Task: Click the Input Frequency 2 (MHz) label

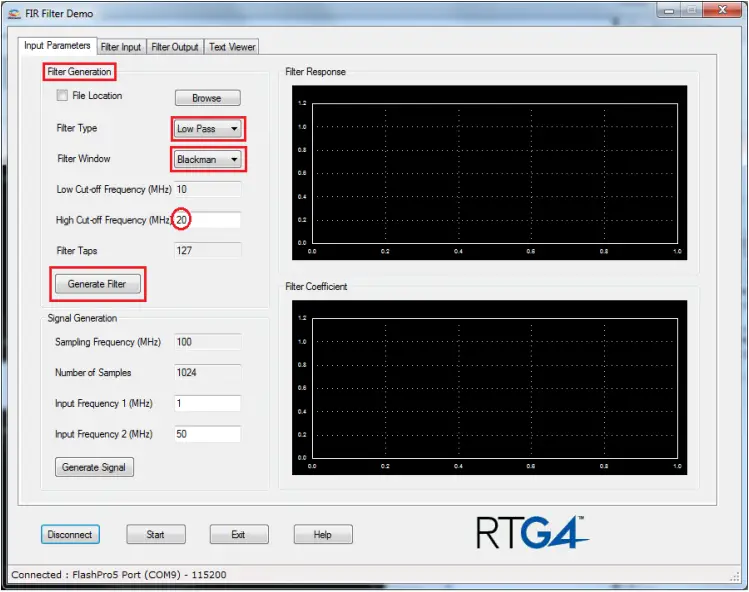Action: (x=104, y=434)
